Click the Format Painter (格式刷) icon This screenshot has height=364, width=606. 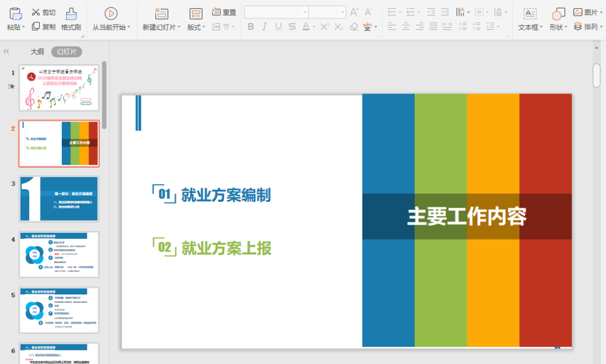[x=71, y=14]
